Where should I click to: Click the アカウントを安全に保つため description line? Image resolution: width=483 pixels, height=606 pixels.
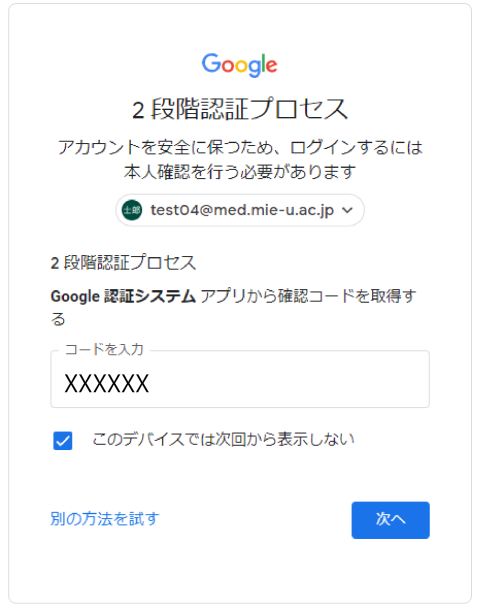[x=240, y=147]
